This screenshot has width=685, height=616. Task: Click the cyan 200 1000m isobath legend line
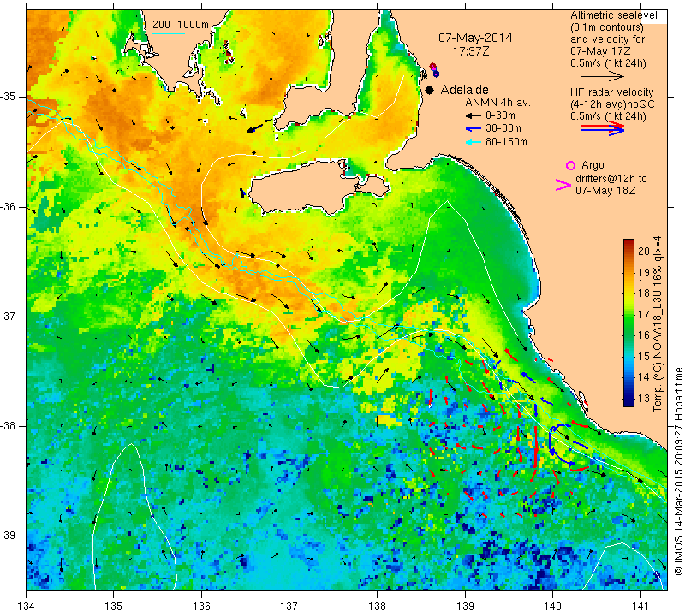click(168, 33)
